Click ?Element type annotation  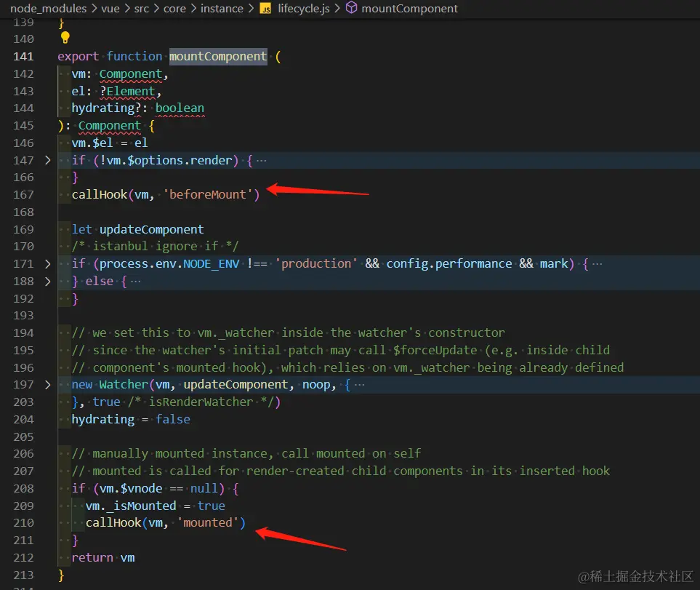pyautogui.click(x=126, y=91)
